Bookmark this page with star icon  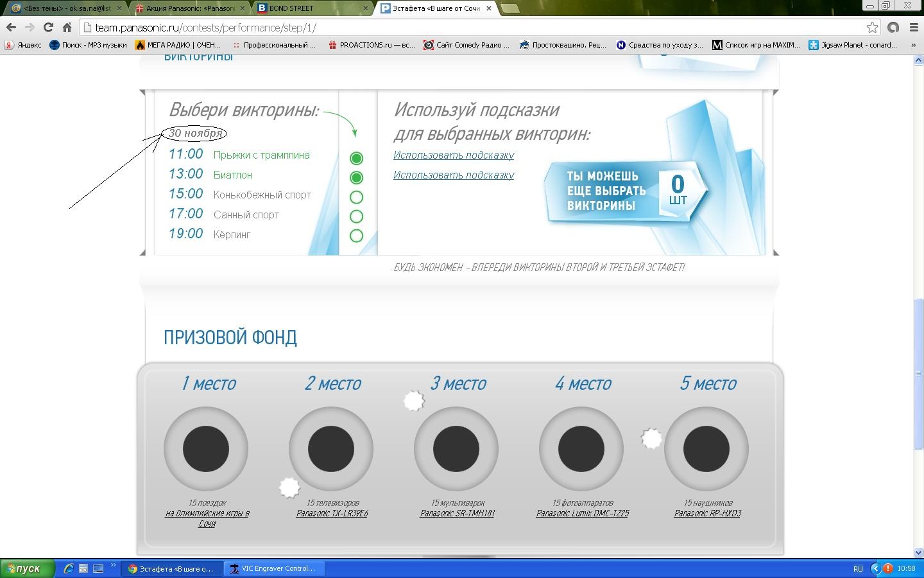tap(872, 28)
